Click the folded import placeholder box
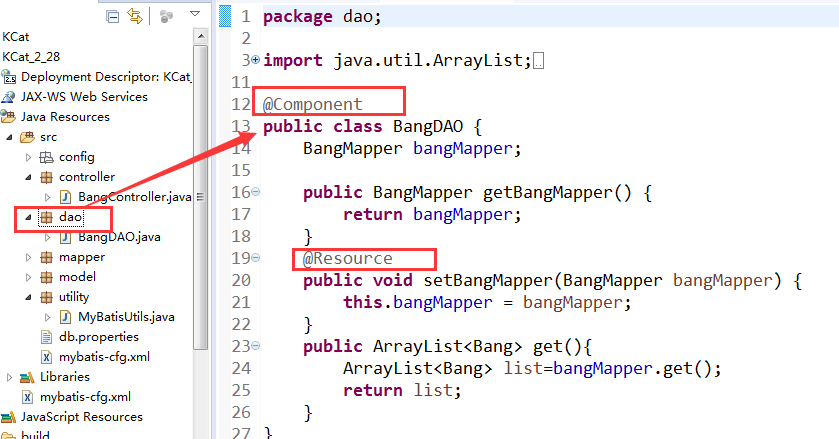 pos(539,61)
